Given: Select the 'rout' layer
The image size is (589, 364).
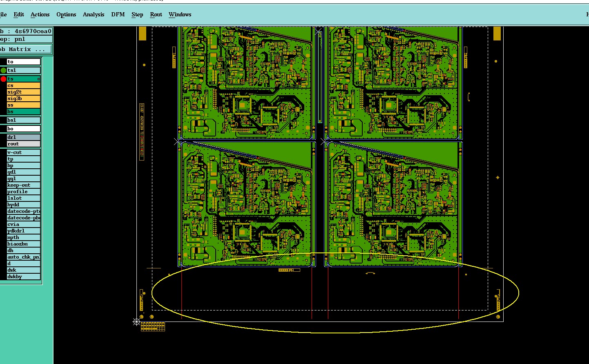Looking at the screenshot, I should pos(24,144).
